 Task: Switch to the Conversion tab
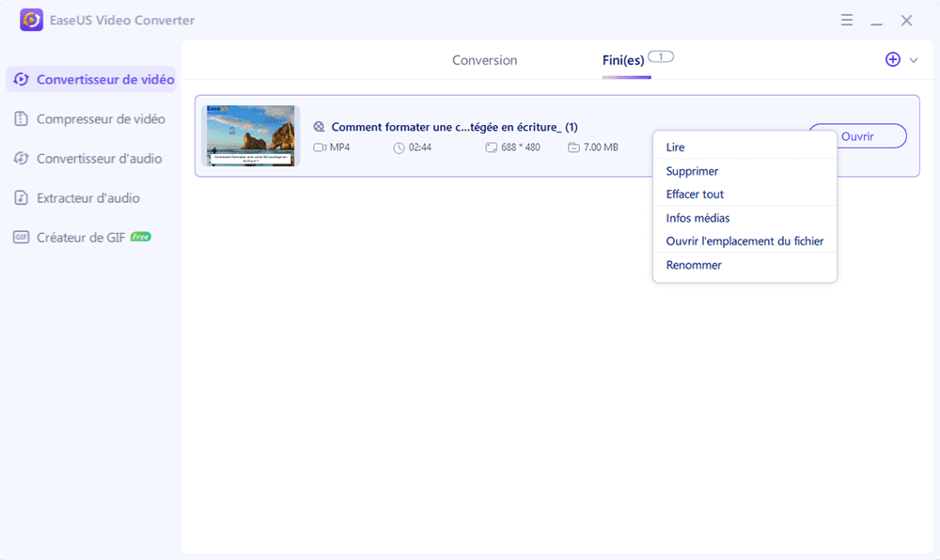click(x=484, y=60)
